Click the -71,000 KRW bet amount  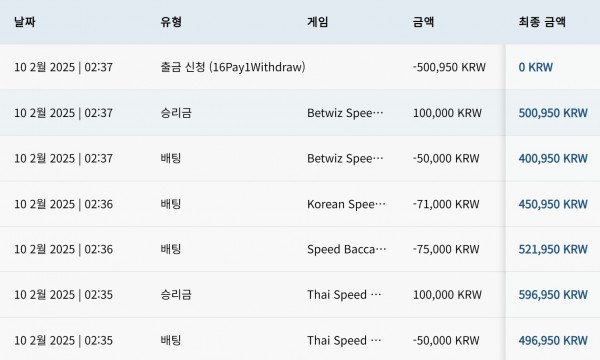tap(446, 204)
